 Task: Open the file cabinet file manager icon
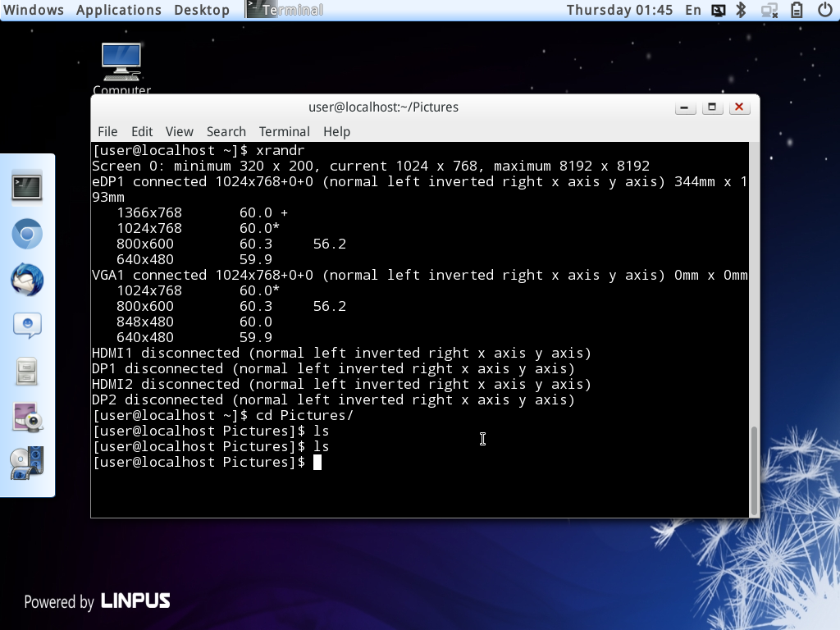pos(27,372)
